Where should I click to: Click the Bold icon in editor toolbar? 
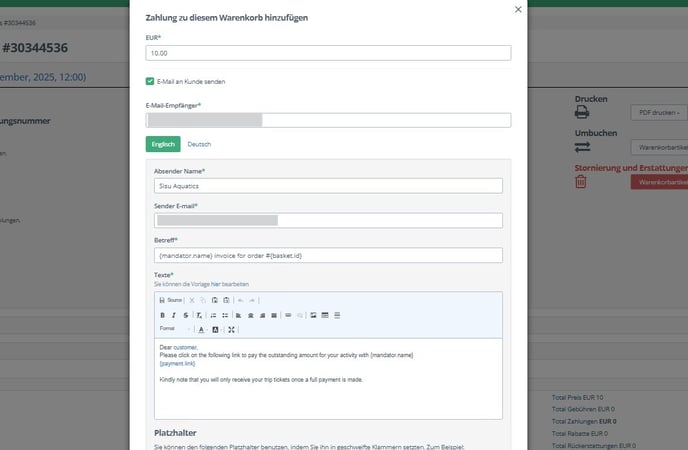(x=162, y=315)
